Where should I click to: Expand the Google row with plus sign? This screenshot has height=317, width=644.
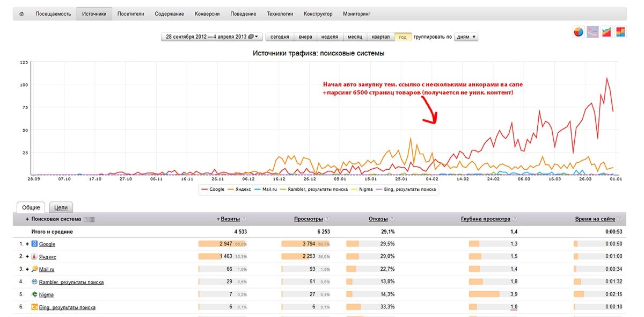27,244
